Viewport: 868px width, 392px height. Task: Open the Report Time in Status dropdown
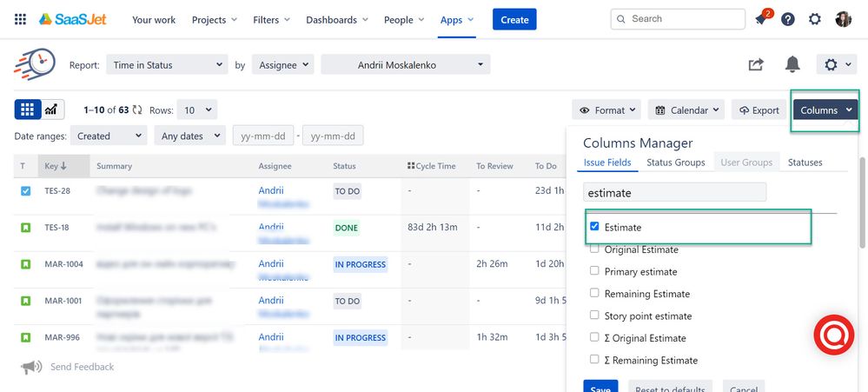167,65
